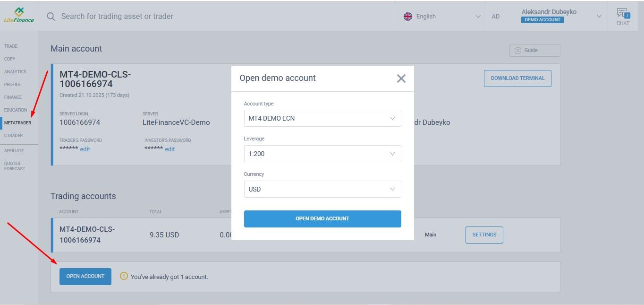Click the Main label in account row
The image size is (644, 305).
point(431,235)
